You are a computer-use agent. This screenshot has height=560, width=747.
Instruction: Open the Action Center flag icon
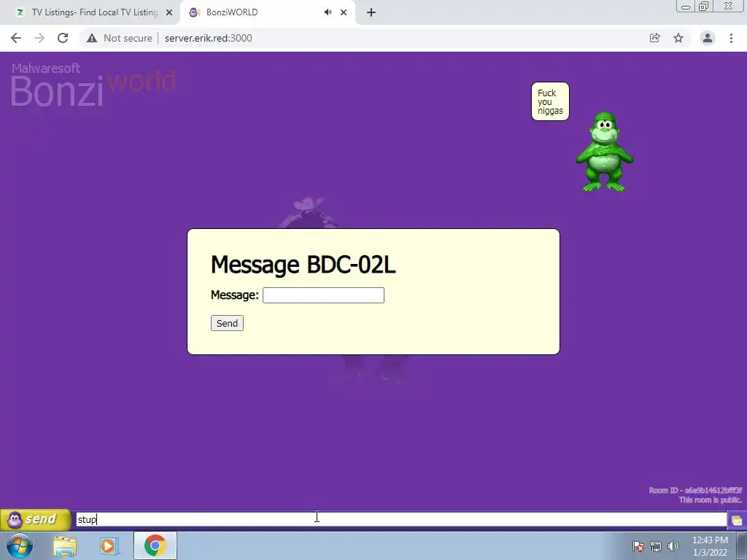(x=638, y=546)
